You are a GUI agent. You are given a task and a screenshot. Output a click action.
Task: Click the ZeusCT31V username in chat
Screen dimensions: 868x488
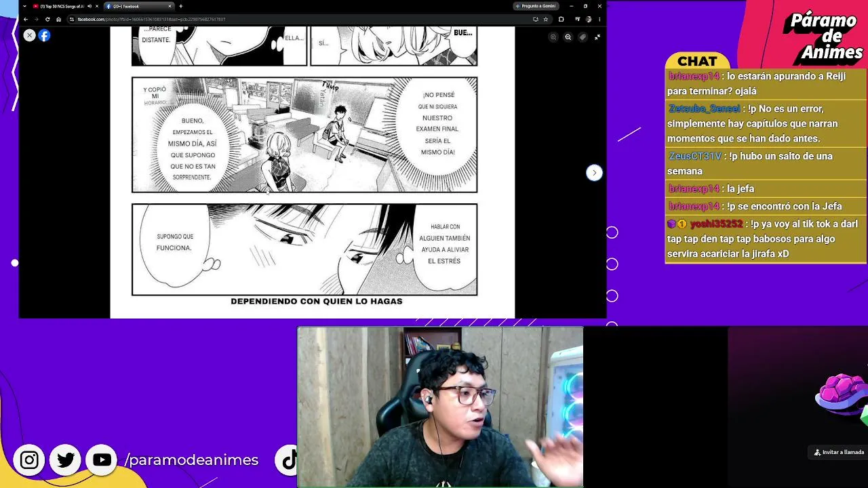[x=695, y=156]
